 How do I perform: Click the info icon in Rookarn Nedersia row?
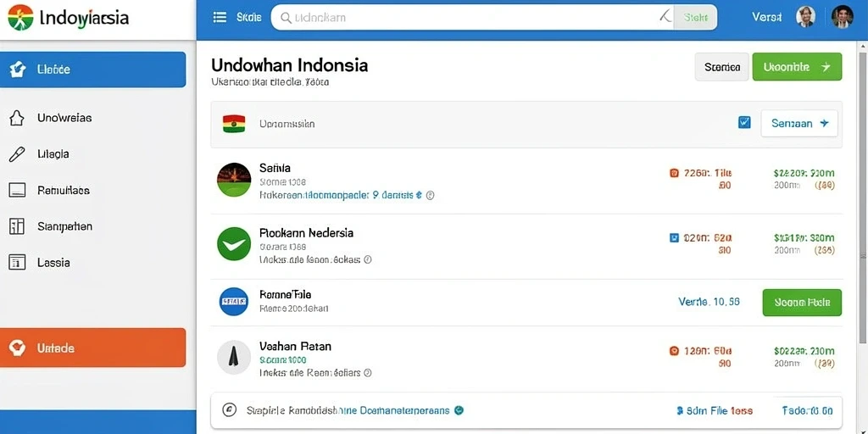click(368, 259)
